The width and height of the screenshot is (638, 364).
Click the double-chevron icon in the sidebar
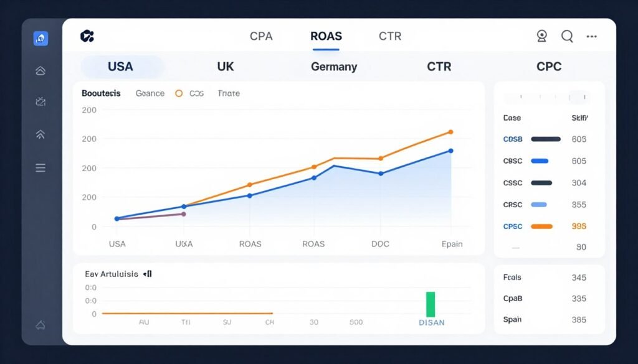click(40, 134)
